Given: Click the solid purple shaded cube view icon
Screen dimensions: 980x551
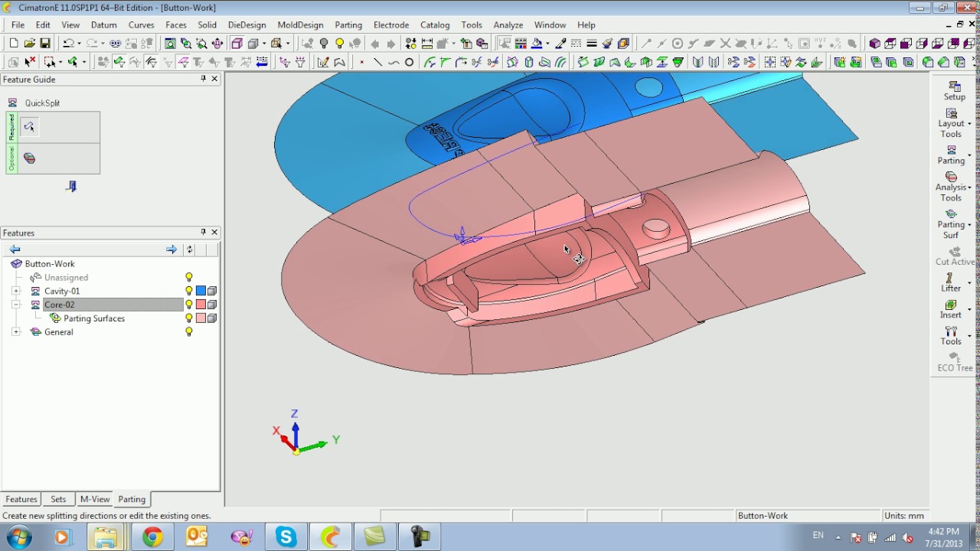Looking at the screenshot, I should [x=874, y=44].
